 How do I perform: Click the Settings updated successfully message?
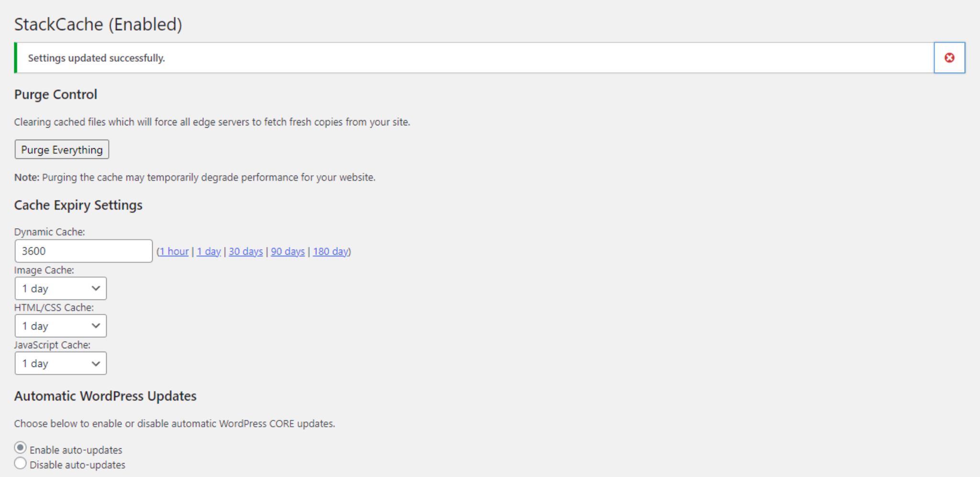click(96, 58)
